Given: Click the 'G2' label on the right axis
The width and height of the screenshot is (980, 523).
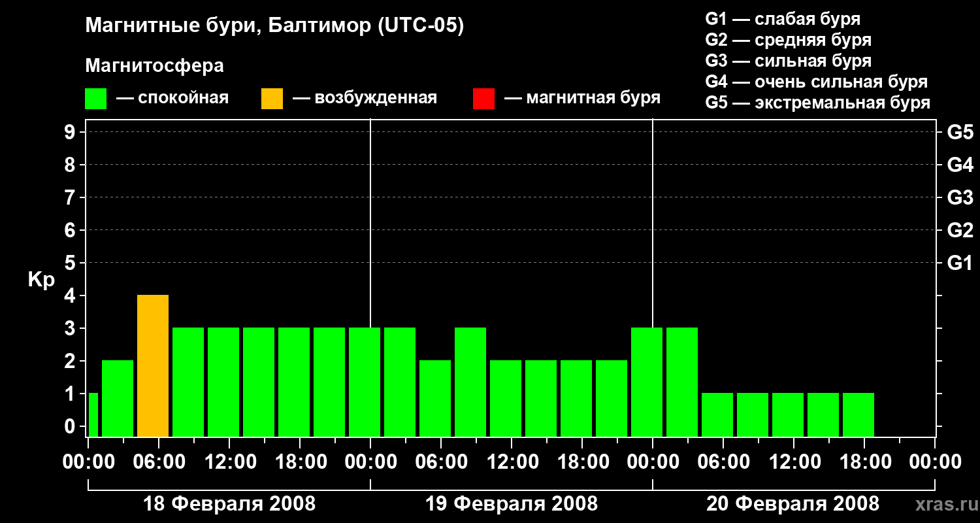Looking at the screenshot, I should click(960, 230).
